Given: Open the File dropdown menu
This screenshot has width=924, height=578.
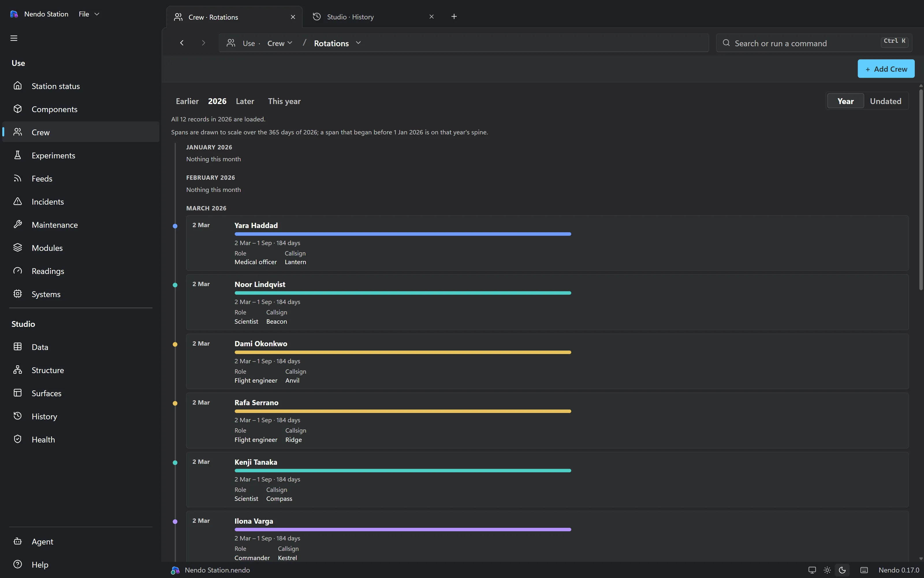Looking at the screenshot, I should 89,14.
